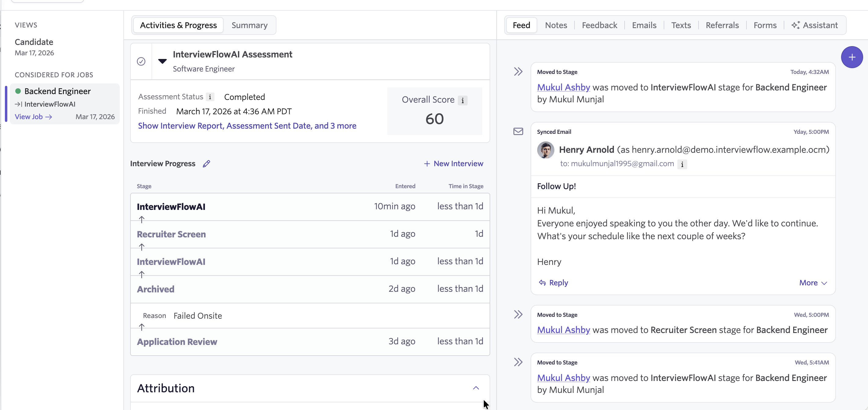Click the Interview Progress pencil edit icon

[206, 163]
